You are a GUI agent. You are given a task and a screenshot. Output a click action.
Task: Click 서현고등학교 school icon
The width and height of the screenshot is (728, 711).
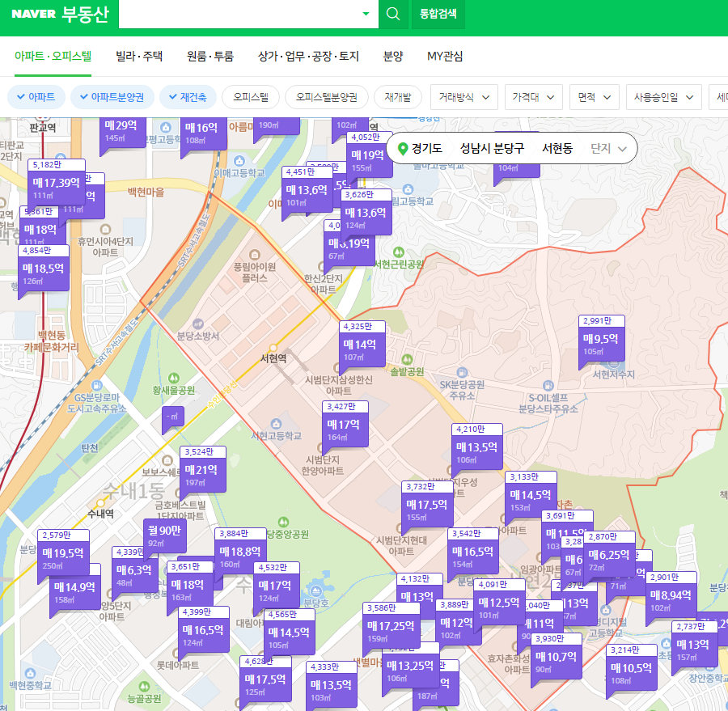tap(277, 424)
